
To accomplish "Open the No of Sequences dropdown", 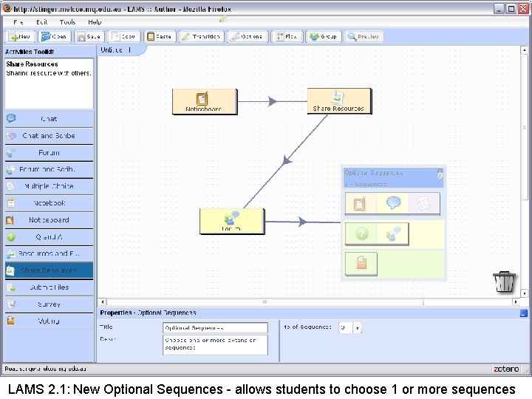I will [357, 328].
